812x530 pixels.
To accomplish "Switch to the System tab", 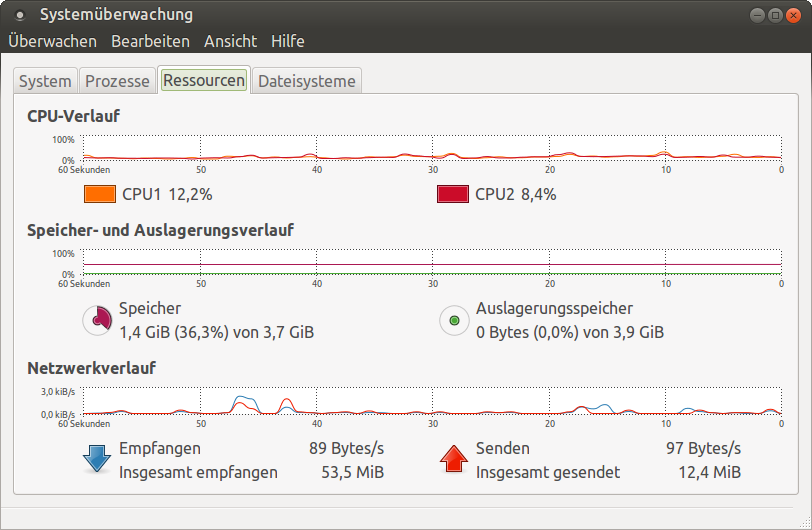I will [45, 81].
